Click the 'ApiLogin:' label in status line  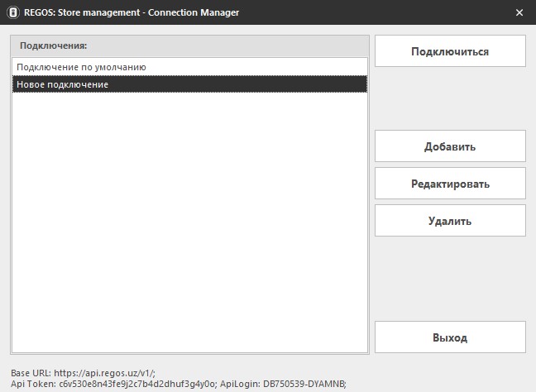(x=240, y=384)
